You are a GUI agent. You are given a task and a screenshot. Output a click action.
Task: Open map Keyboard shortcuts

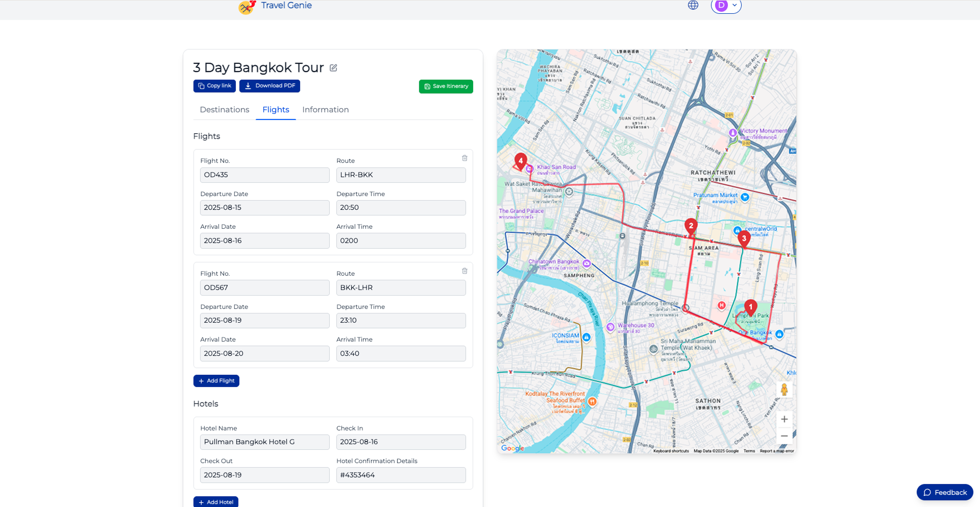[x=671, y=451]
